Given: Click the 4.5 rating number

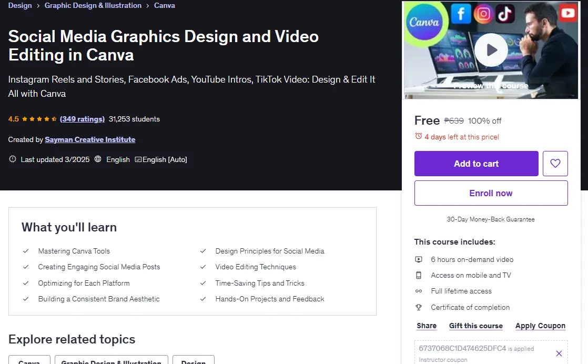Looking at the screenshot, I should point(14,119).
